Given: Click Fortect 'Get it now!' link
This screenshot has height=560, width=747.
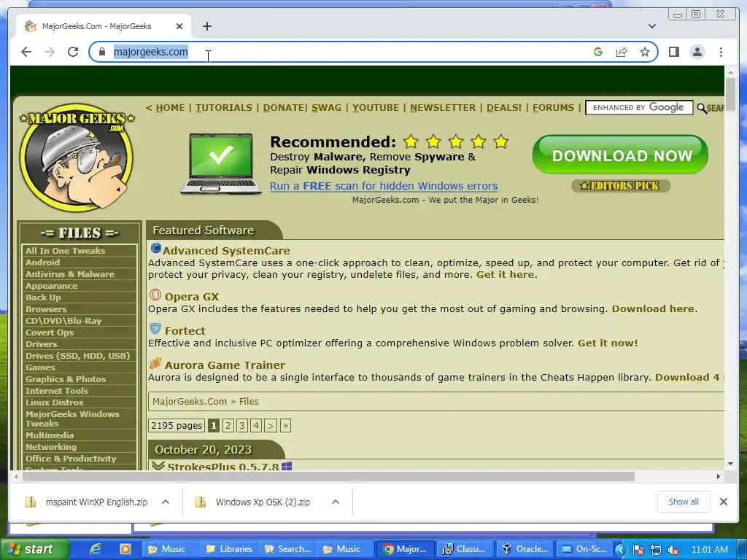Looking at the screenshot, I should (x=608, y=343).
